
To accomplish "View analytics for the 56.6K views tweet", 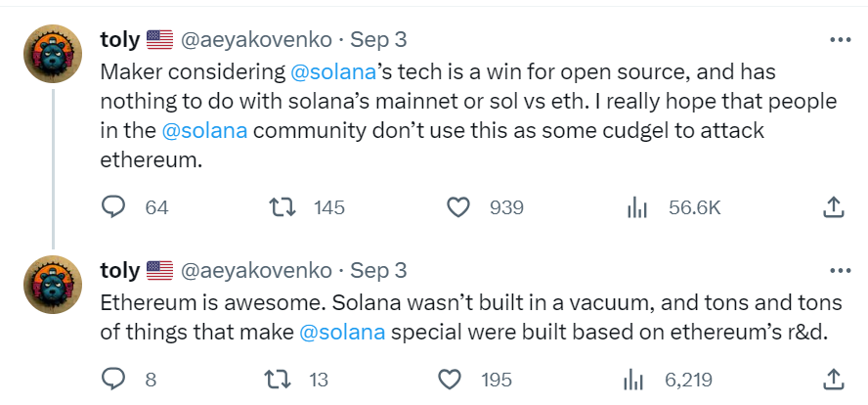I will click(x=637, y=207).
